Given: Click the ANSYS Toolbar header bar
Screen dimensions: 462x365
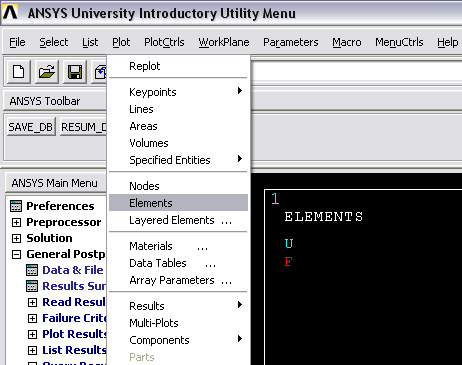Looking at the screenshot, I should (x=55, y=101).
